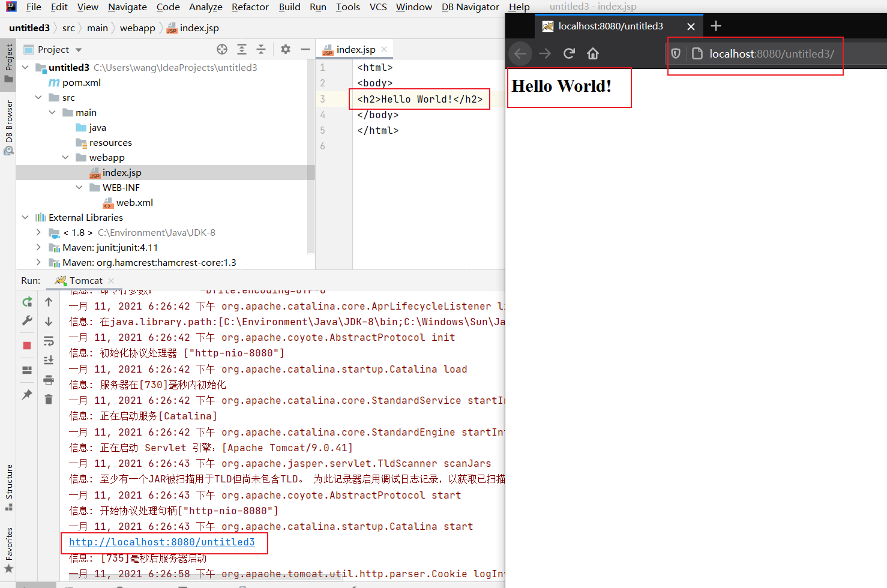Stop the running Tomcat server

pos(27,345)
